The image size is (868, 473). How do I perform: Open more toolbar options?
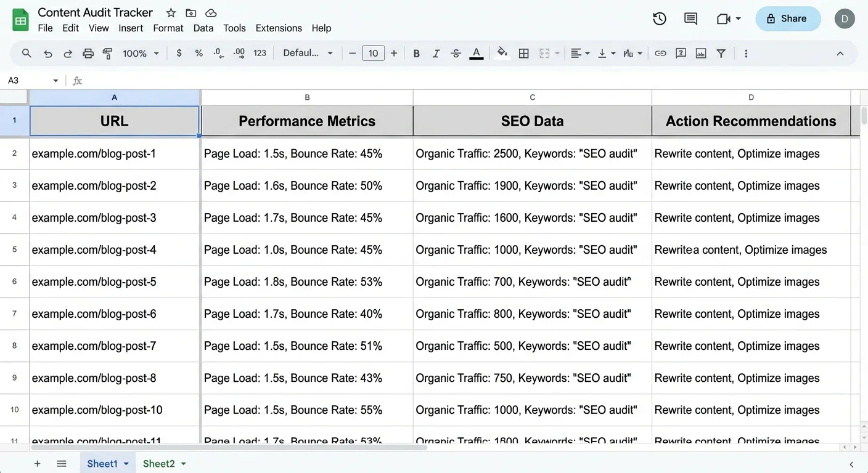pyautogui.click(x=746, y=54)
